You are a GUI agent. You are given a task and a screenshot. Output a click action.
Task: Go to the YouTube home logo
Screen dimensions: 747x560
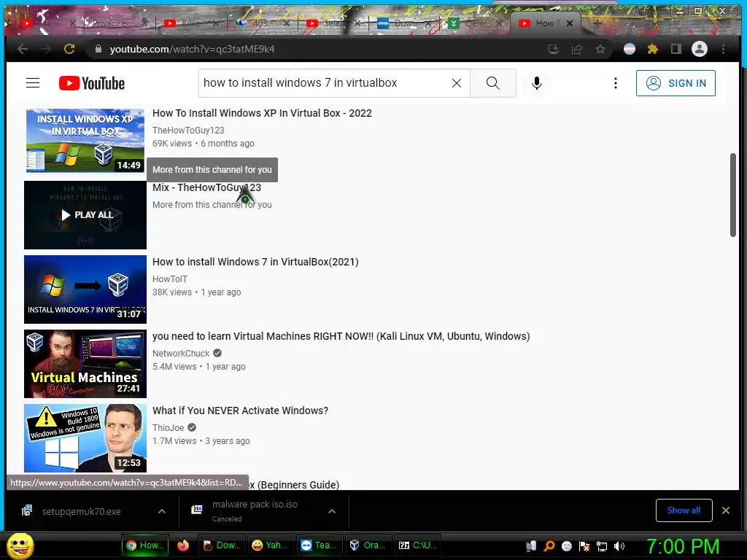pyautogui.click(x=92, y=83)
